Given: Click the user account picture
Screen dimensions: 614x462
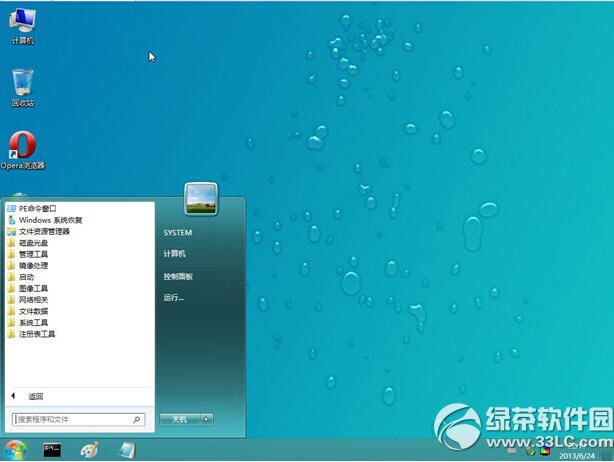Looking at the screenshot, I should [201, 199].
